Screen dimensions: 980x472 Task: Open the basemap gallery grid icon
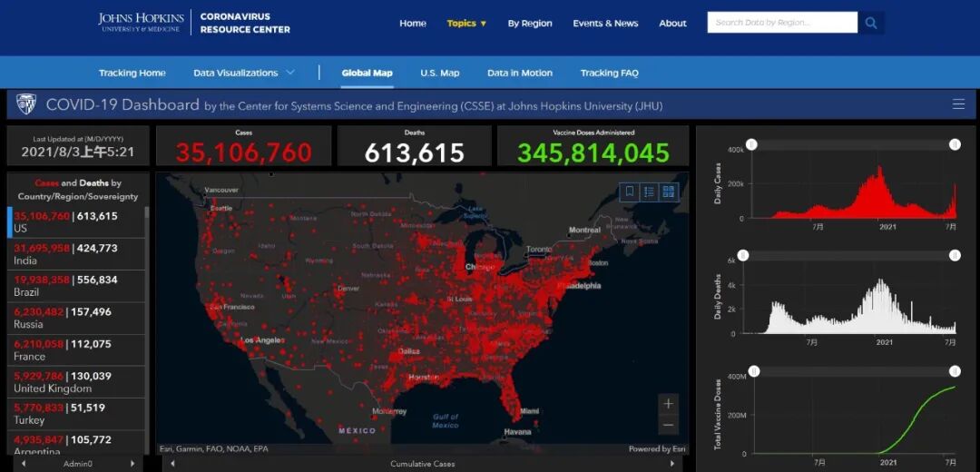[669, 192]
